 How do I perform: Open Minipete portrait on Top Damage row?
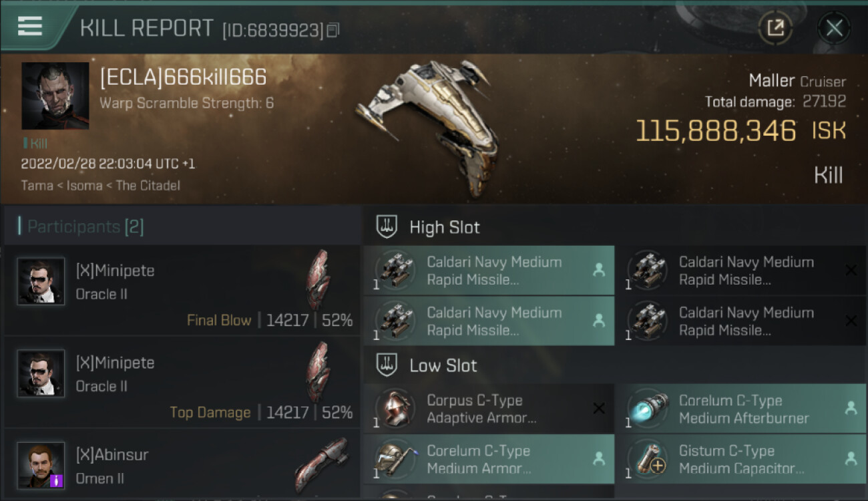click(41, 373)
